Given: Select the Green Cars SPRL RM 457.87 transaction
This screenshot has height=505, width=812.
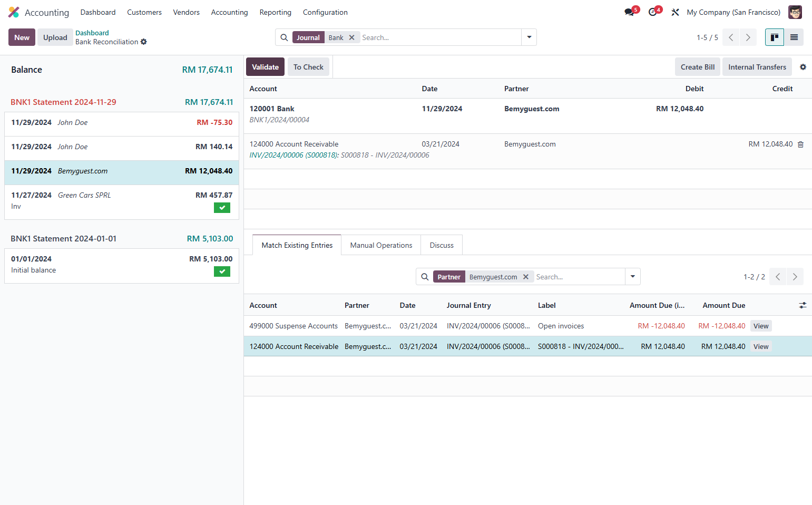Looking at the screenshot, I should (x=122, y=202).
